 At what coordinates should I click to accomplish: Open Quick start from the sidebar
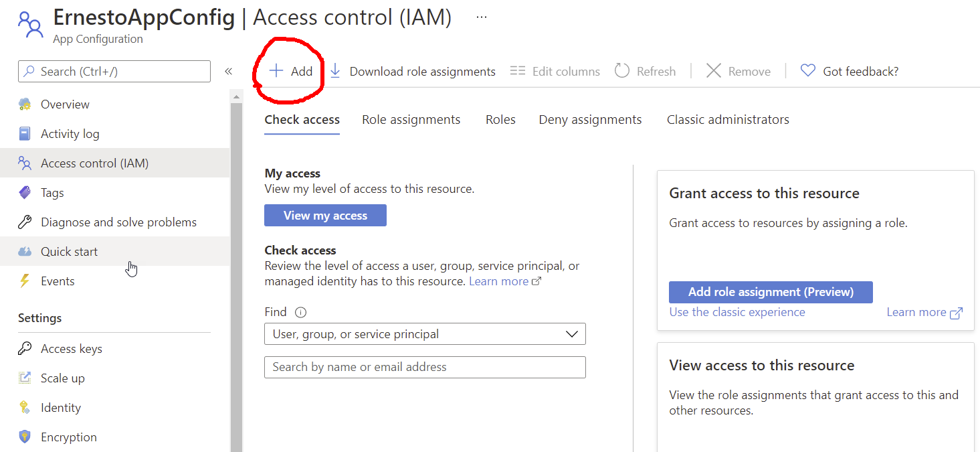coord(115,252)
